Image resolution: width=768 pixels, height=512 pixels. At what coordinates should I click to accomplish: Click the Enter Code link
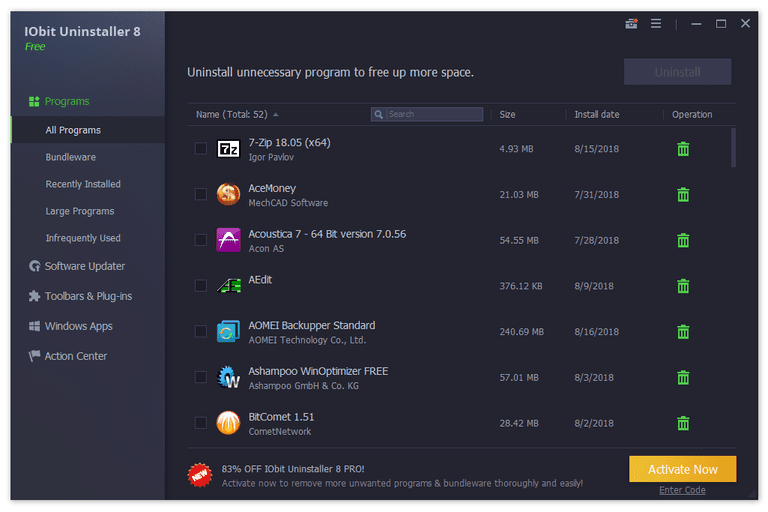tap(682, 490)
